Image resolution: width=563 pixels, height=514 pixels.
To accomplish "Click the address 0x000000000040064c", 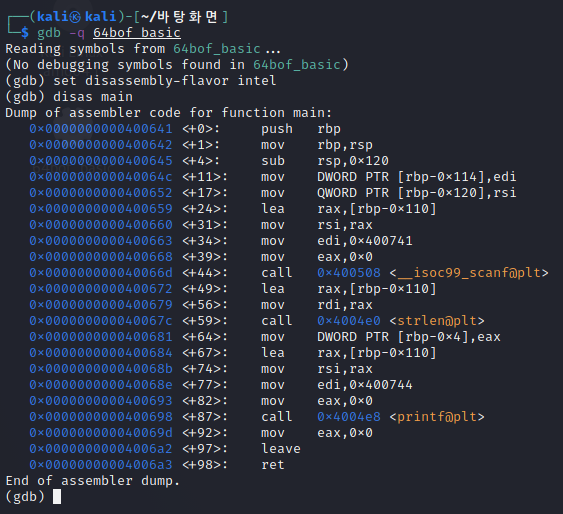I will 101,177.
